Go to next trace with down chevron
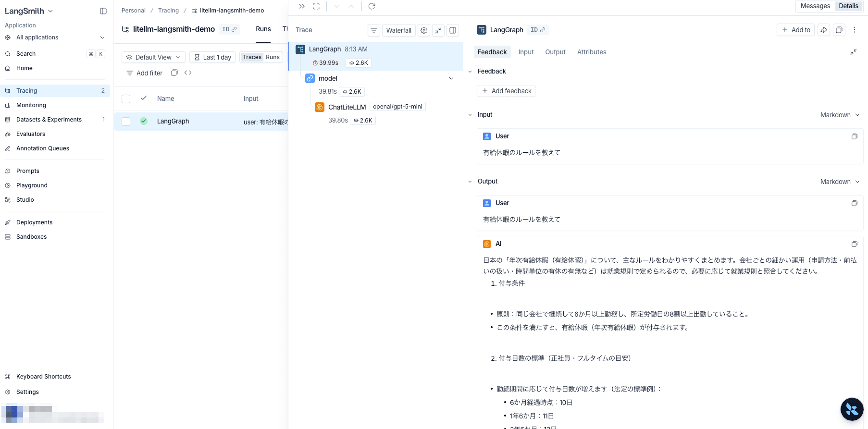Image resolution: width=868 pixels, height=429 pixels. tap(337, 6)
